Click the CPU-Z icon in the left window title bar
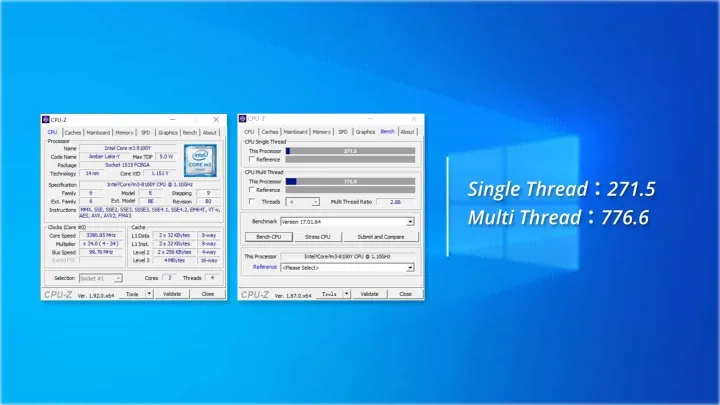 click(46, 119)
